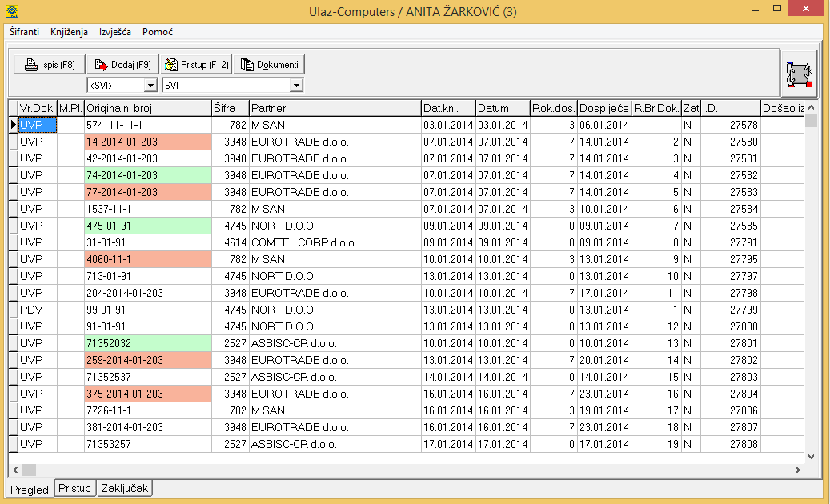Click the I.D. column header
Viewport: 830px width, 504px height.
point(731,109)
